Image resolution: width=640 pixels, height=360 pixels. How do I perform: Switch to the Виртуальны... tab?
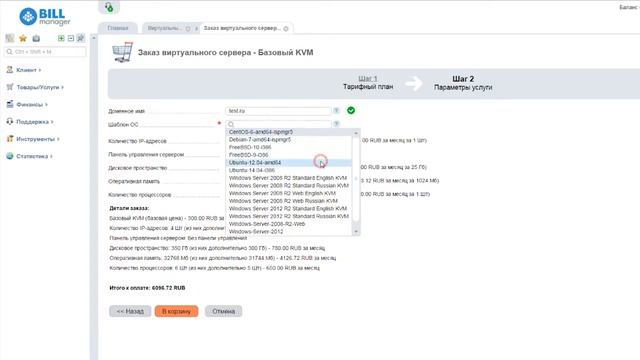click(164, 28)
